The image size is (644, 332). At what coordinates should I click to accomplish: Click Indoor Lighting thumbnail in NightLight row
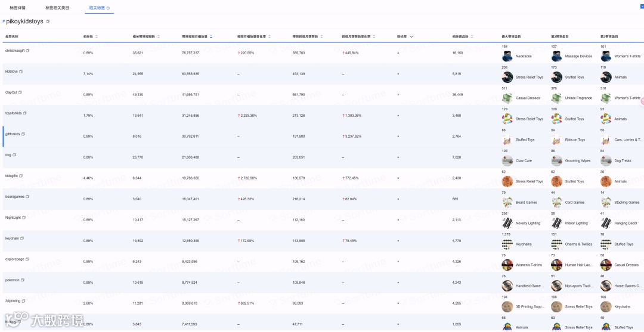click(x=556, y=224)
